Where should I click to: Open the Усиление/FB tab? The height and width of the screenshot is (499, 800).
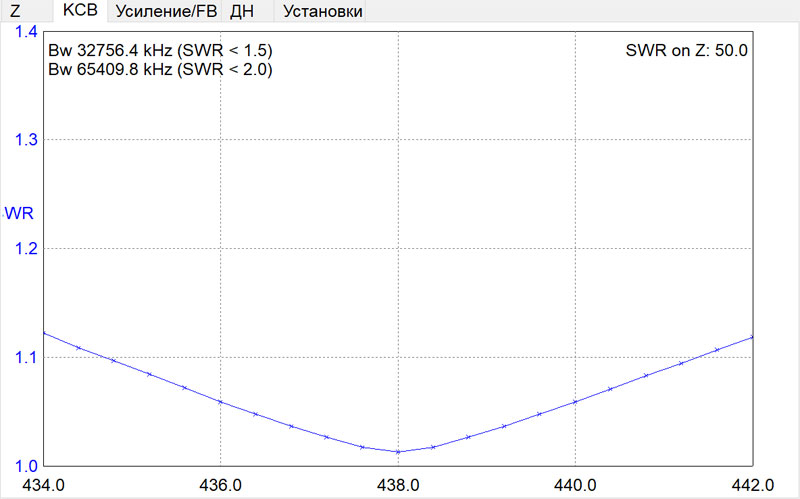(x=165, y=12)
